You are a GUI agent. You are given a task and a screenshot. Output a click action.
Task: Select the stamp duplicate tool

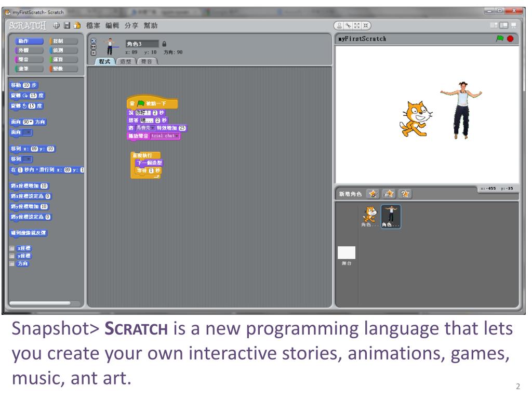[x=340, y=25]
